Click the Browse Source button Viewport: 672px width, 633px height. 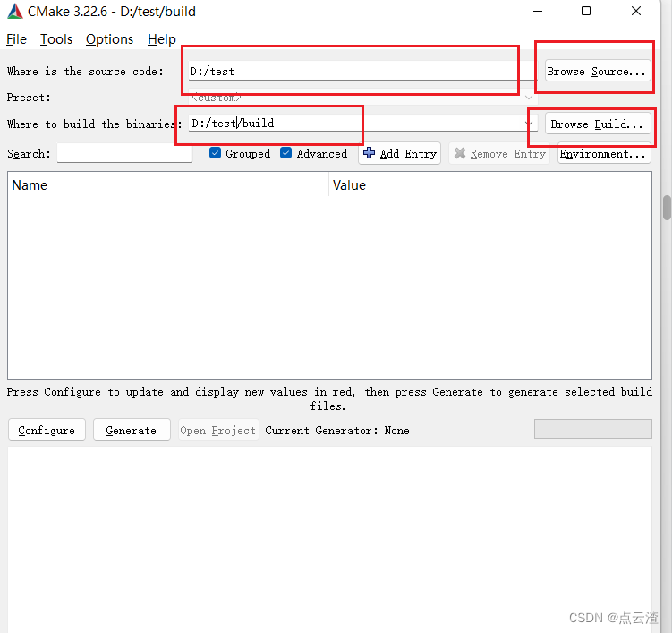coord(598,71)
